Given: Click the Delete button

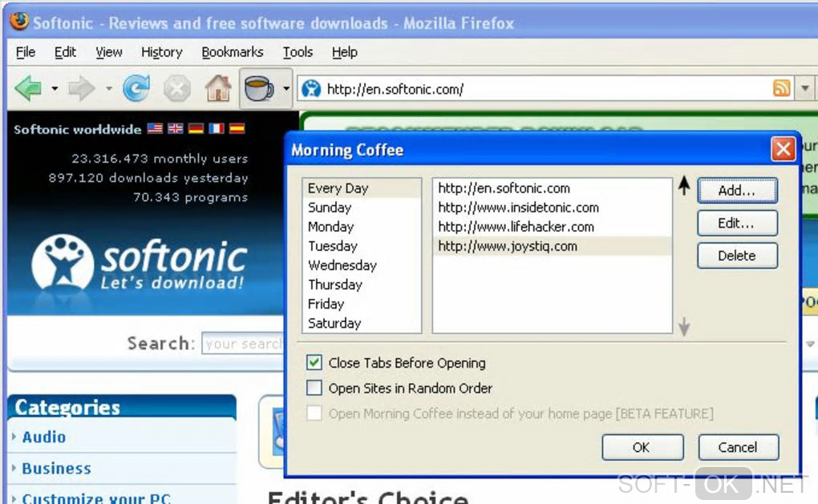Looking at the screenshot, I should 737,256.
